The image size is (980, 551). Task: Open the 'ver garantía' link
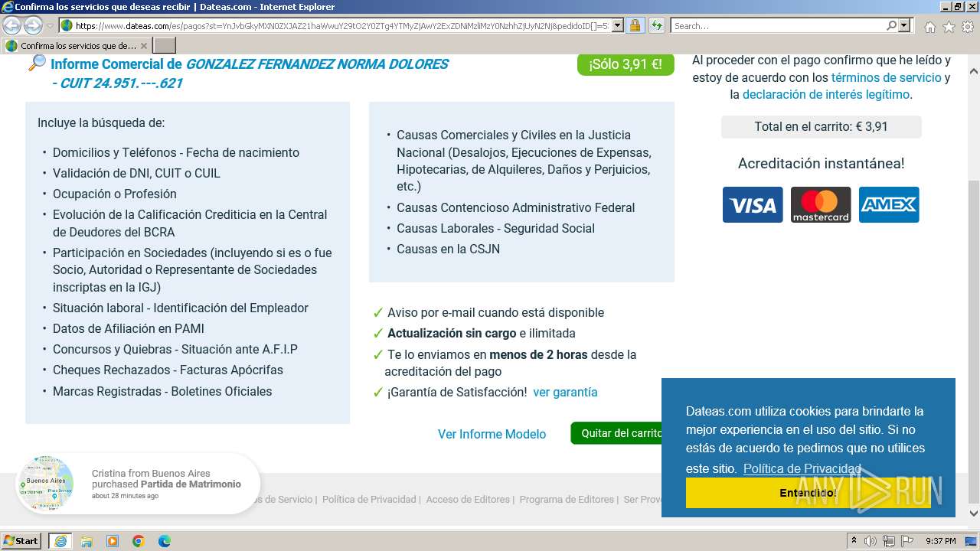(565, 392)
